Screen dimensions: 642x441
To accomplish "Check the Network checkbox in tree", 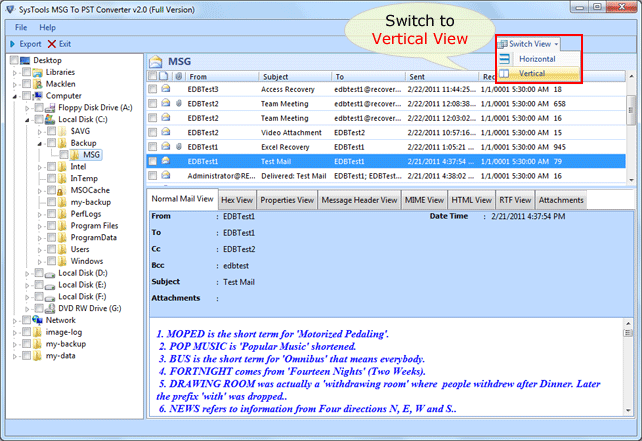I will coord(26,320).
